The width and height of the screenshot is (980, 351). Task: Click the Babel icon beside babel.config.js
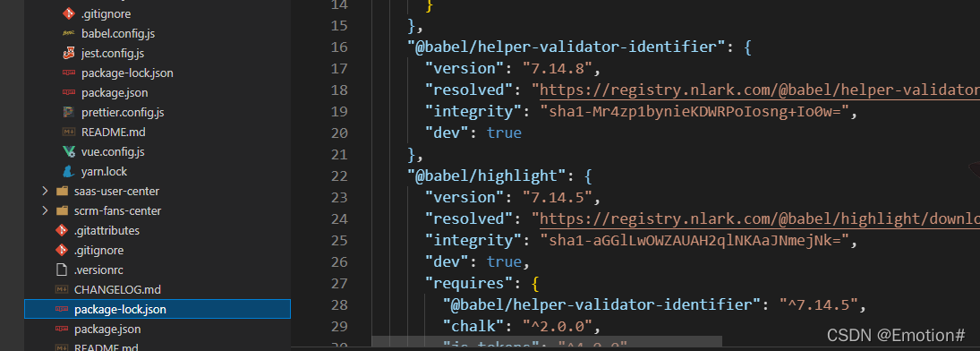coord(69,34)
